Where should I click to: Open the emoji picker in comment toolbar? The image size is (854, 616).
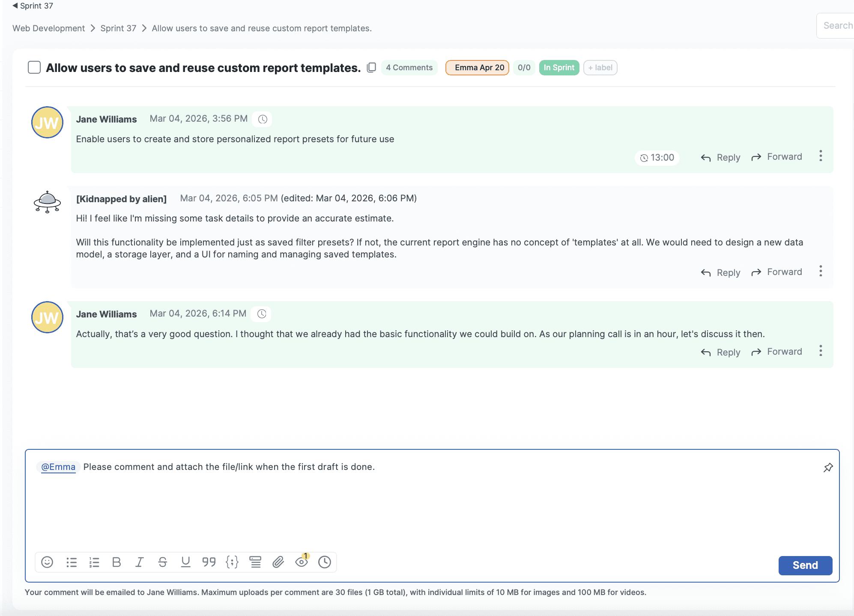click(47, 562)
